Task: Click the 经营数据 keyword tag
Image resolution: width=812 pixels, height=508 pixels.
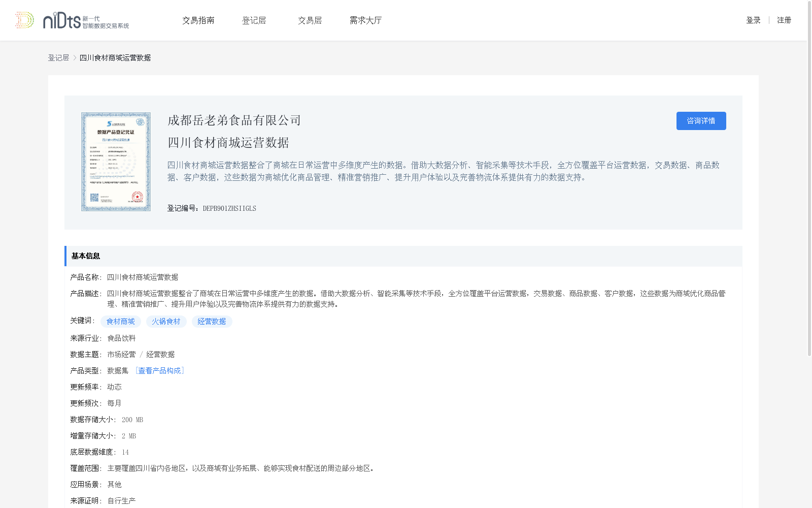Action: click(212, 322)
